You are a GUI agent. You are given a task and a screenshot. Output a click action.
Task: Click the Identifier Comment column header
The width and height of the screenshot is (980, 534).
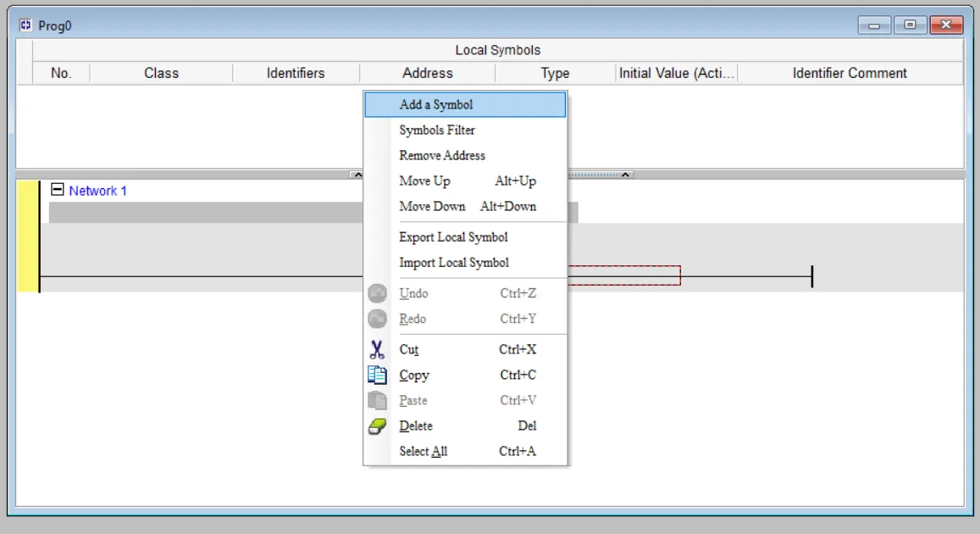click(x=850, y=73)
